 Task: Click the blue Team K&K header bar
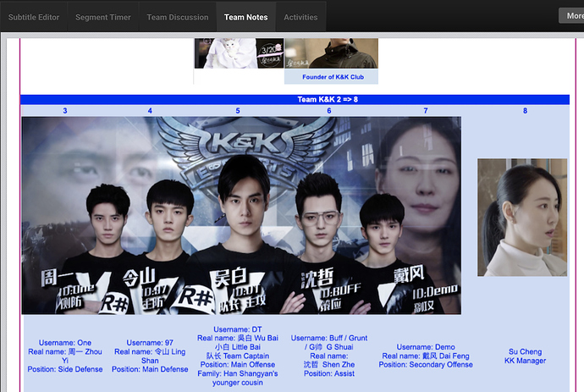pyautogui.click(x=295, y=99)
